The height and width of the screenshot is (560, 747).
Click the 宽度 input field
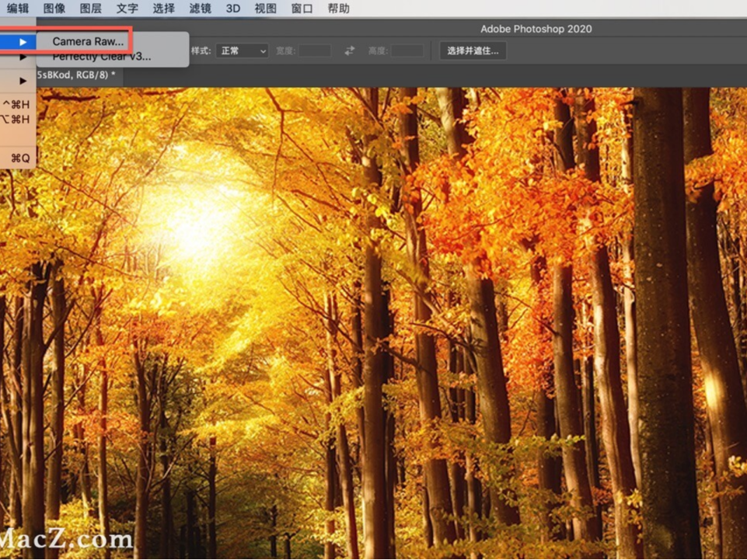click(314, 50)
